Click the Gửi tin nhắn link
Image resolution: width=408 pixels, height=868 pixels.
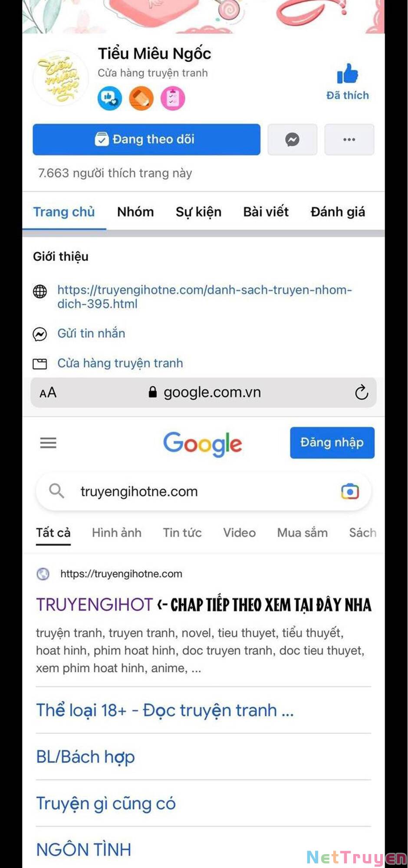[91, 333]
